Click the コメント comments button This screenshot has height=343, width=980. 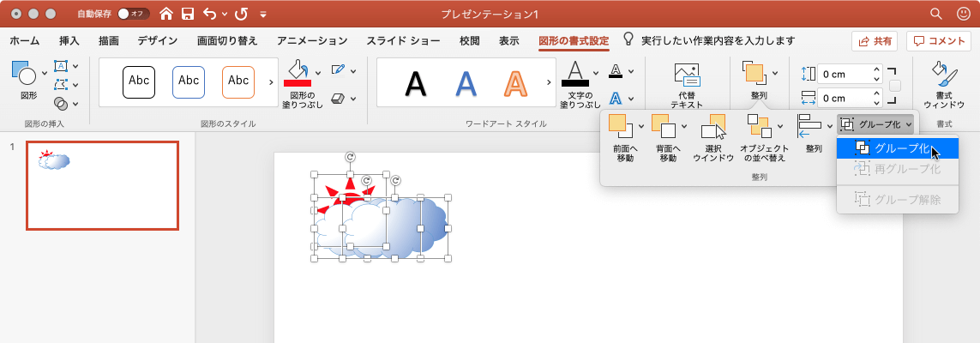939,41
